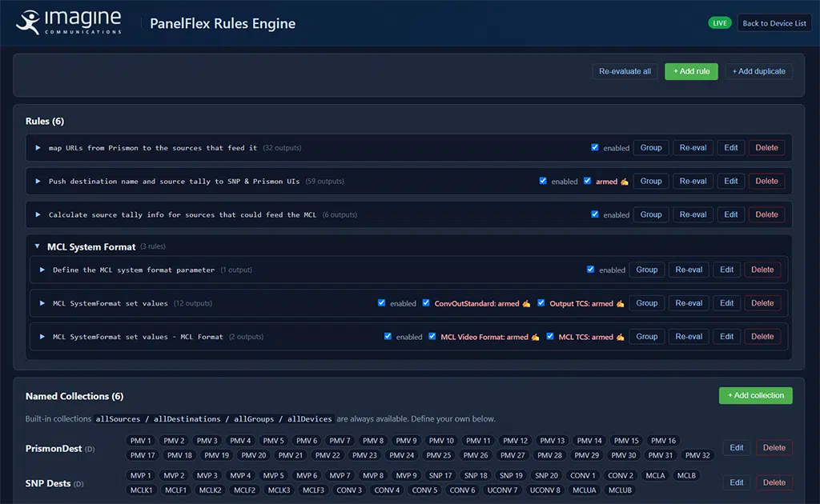The width and height of the screenshot is (820, 504).
Task: Delete the Calculate source tally rule
Action: [x=766, y=214]
